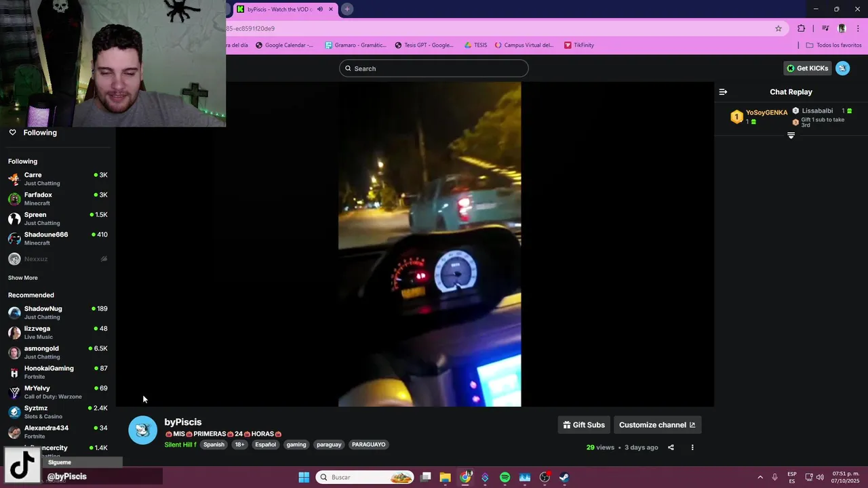Open Todos los favoritos folder
Viewport: 868px width, 488px height.
833,45
